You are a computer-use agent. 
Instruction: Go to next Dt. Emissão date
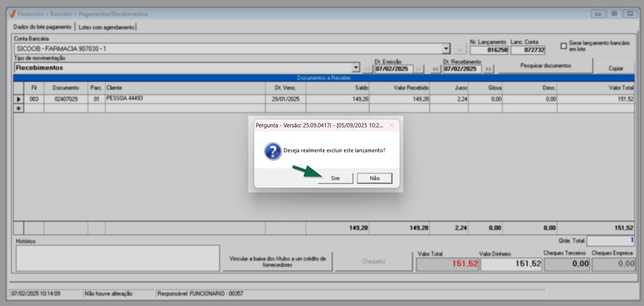click(419, 69)
